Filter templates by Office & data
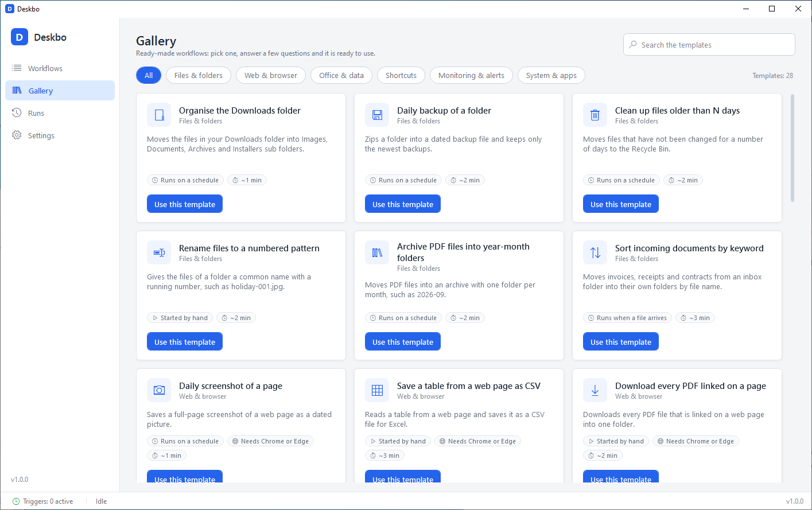 tap(341, 75)
